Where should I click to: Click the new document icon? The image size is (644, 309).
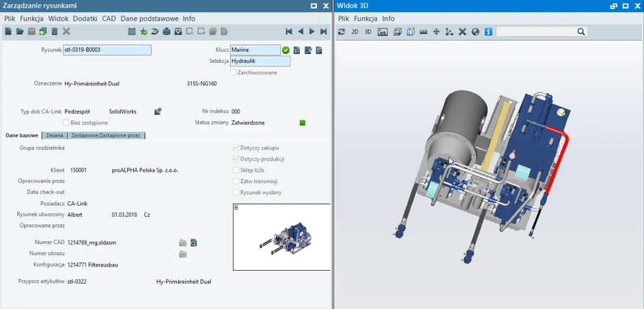point(8,31)
